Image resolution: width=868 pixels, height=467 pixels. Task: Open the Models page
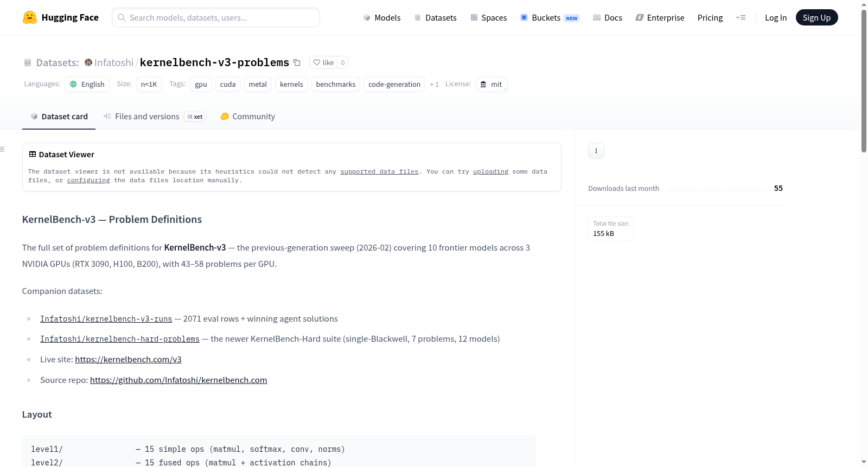(382, 17)
